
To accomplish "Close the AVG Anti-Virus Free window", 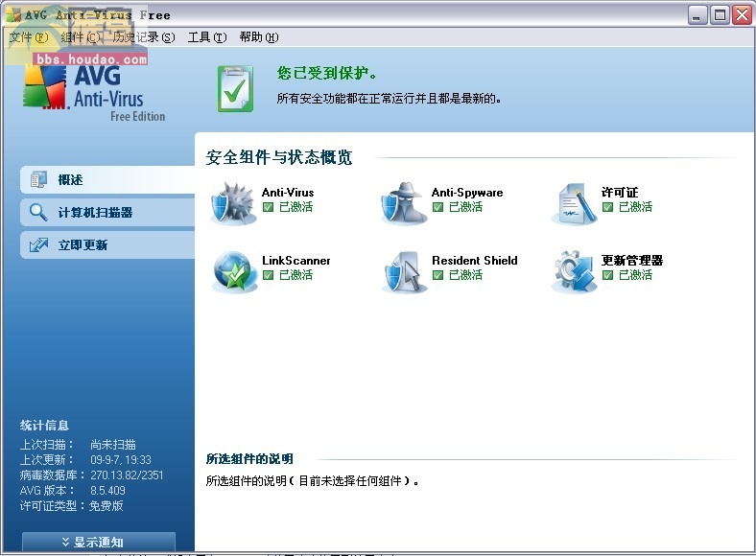I will pyautogui.click(x=742, y=15).
